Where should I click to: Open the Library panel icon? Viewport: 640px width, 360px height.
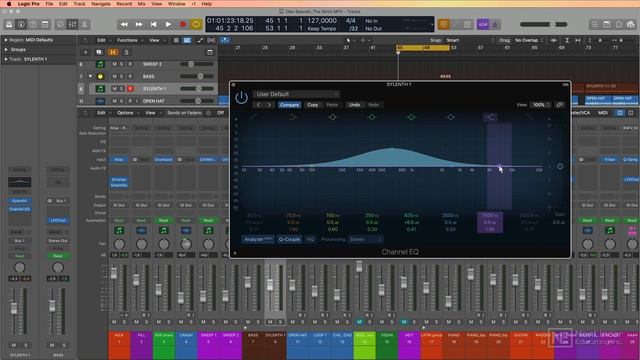click(9, 24)
